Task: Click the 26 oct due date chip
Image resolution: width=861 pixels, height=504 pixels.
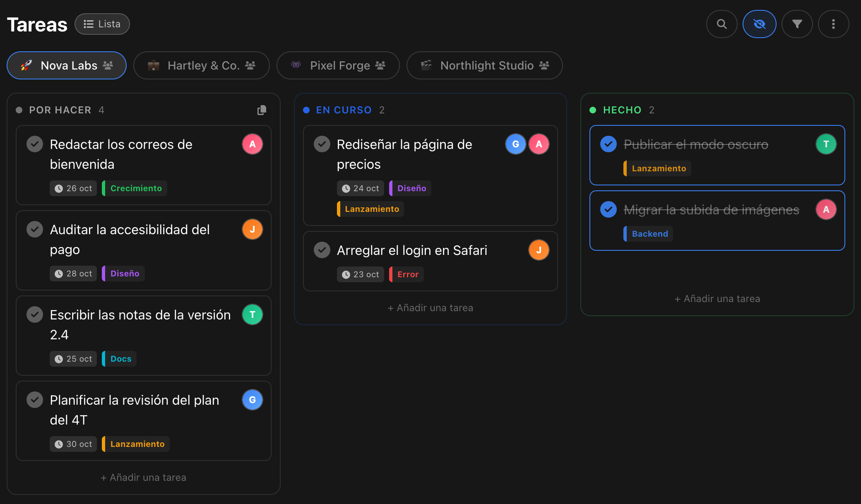Action: coord(73,188)
